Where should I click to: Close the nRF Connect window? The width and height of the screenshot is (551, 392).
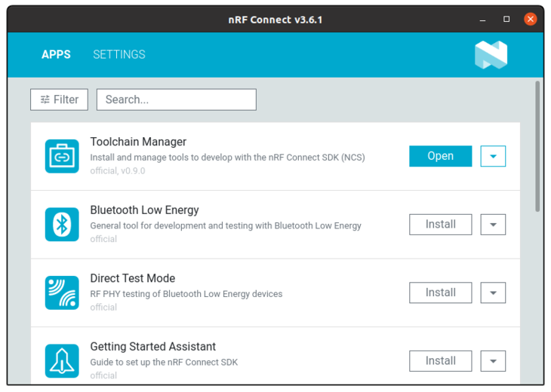point(531,19)
